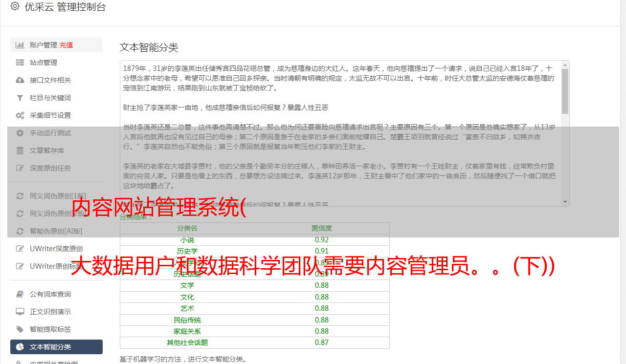Select the 其他社会话题 category cell

tap(187, 343)
